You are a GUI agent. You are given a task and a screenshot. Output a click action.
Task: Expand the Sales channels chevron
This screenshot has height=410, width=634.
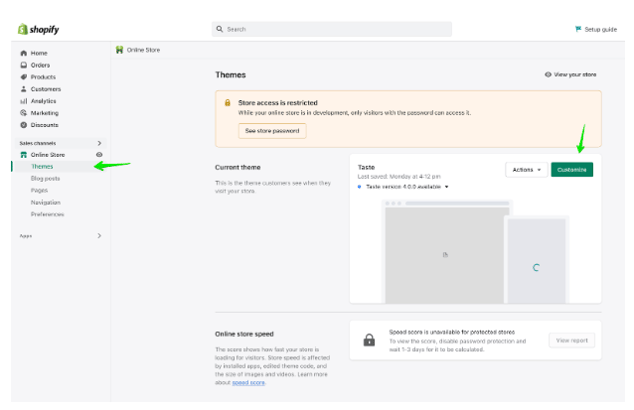click(x=99, y=143)
